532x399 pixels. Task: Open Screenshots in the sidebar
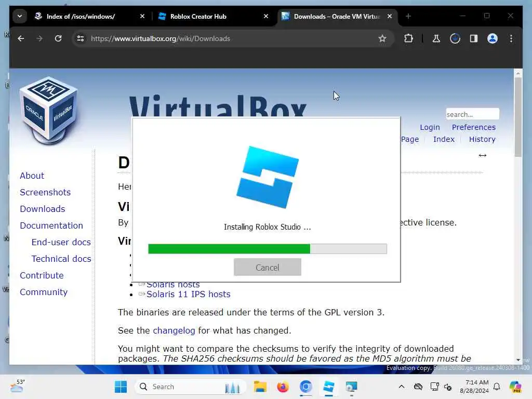45,192
